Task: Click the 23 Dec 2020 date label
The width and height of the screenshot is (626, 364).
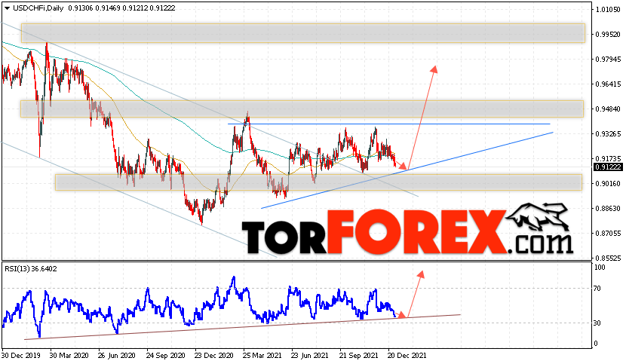Action: click(x=214, y=355)
